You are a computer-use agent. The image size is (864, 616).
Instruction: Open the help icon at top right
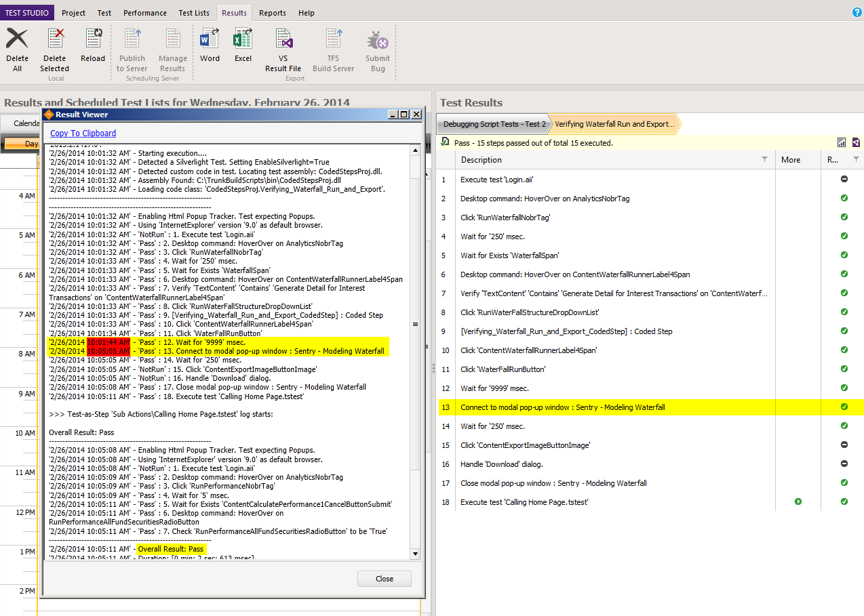pos(857,12)
